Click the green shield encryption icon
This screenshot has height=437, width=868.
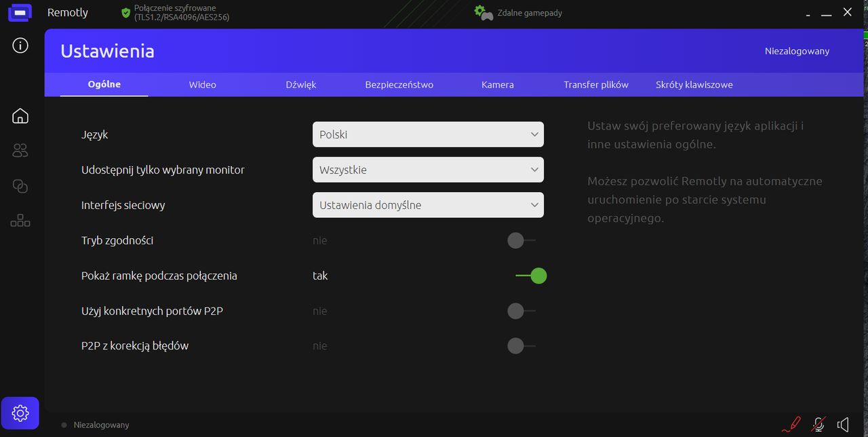(125, 13)
